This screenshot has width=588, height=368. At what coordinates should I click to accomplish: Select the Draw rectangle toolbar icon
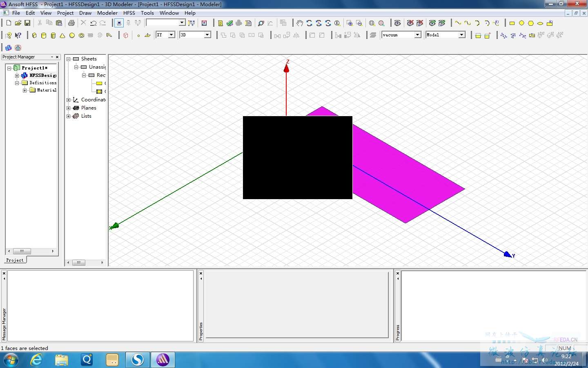512,23
